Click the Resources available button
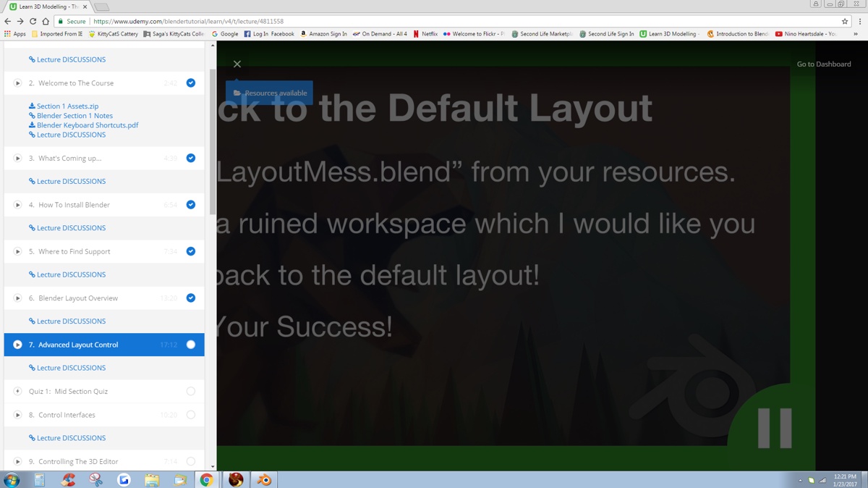This screenshot has height=488, width=868. (x=269, y=93)
